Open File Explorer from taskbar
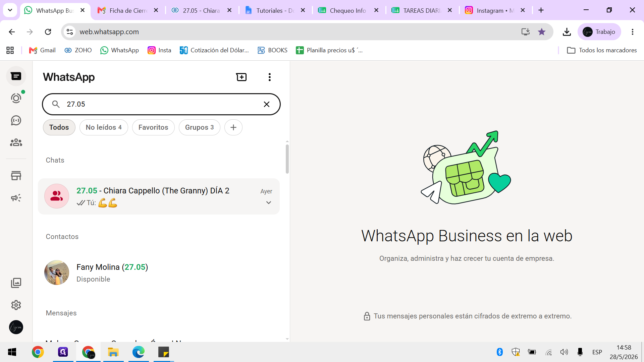644x362 pixels. (113, 352)
